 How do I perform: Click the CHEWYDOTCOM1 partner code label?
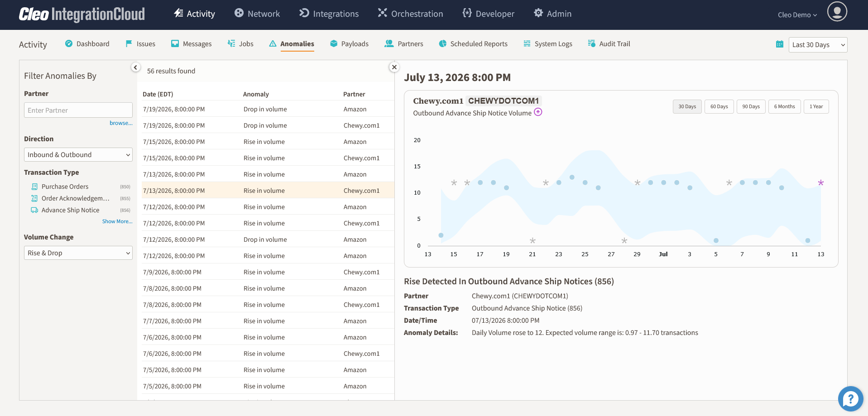tap(504, 101)
